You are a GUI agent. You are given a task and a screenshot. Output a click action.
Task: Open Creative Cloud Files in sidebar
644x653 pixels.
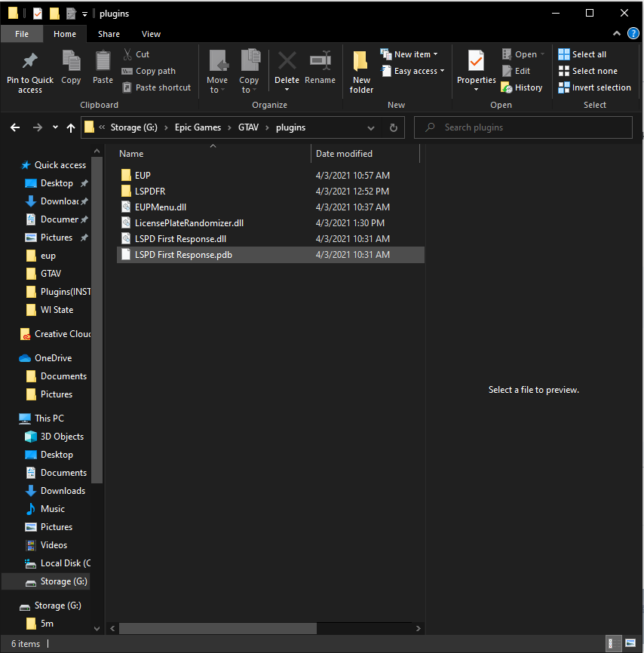click(55, 334)
